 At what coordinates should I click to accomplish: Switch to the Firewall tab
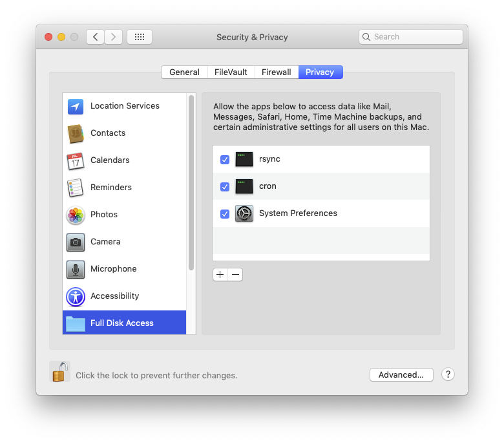coord(277,72)
